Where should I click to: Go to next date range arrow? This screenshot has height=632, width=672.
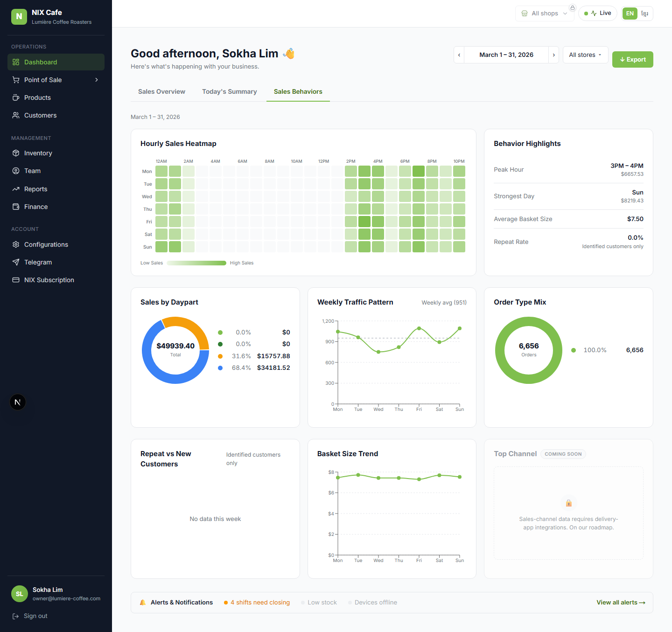point(553,55)
